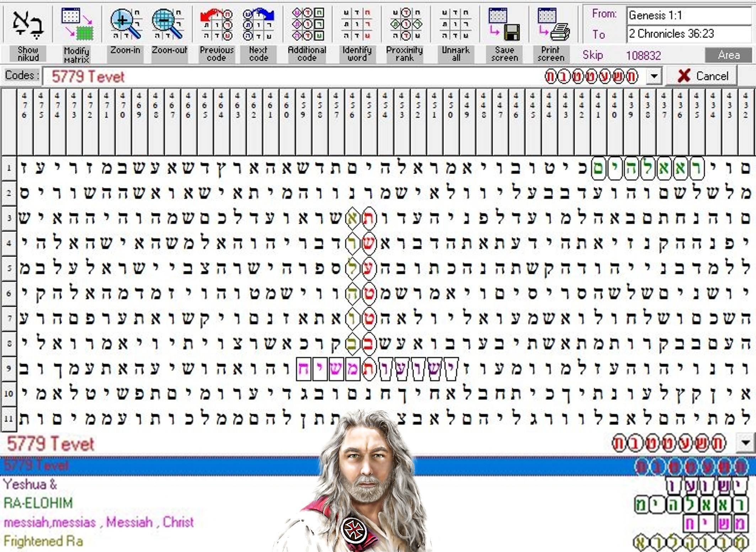Viewport: 756px width, 552px height.
Task: Select the Yeshua & code row
Action: point(30,485)
